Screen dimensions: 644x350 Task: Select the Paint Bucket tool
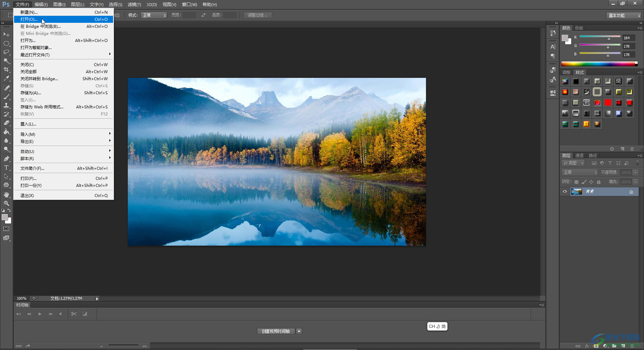[x=6, y=132]
